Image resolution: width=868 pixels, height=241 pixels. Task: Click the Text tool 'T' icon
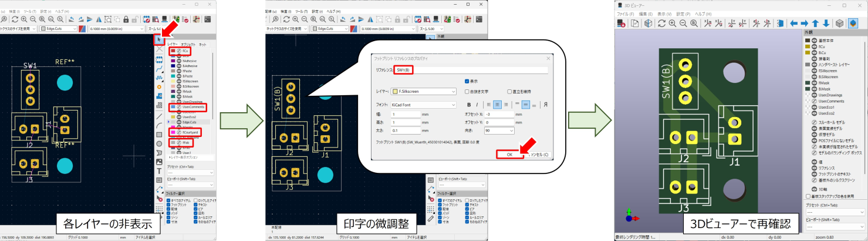[x=159, y=170]
